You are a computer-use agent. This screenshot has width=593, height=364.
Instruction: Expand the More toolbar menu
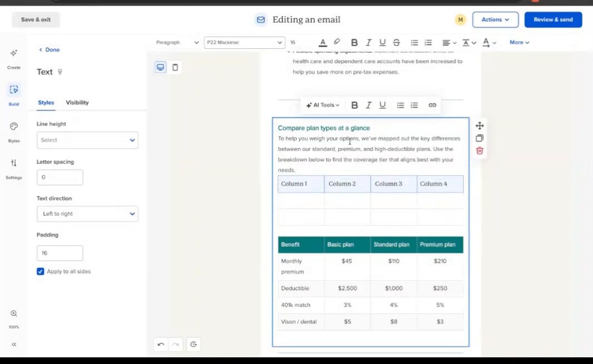tap(519, 42)
